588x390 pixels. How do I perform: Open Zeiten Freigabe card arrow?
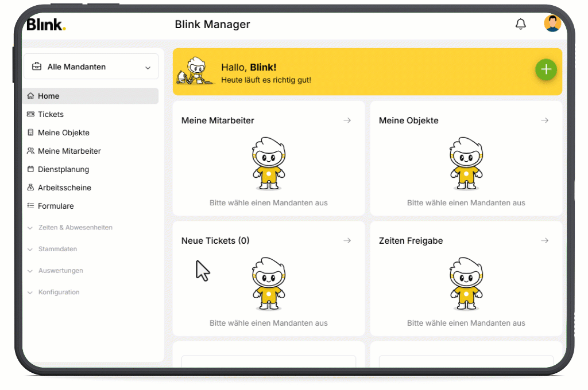545,240
